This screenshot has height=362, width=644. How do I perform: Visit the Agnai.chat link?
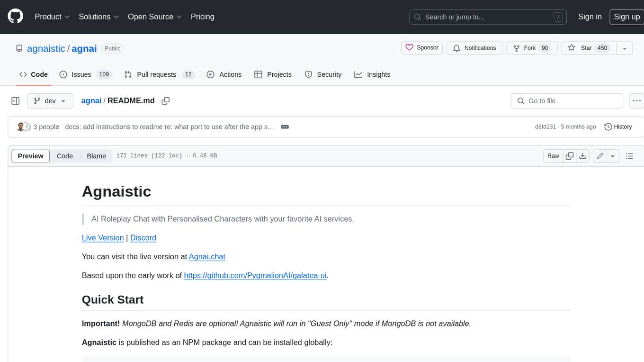[x=207, y=257]
